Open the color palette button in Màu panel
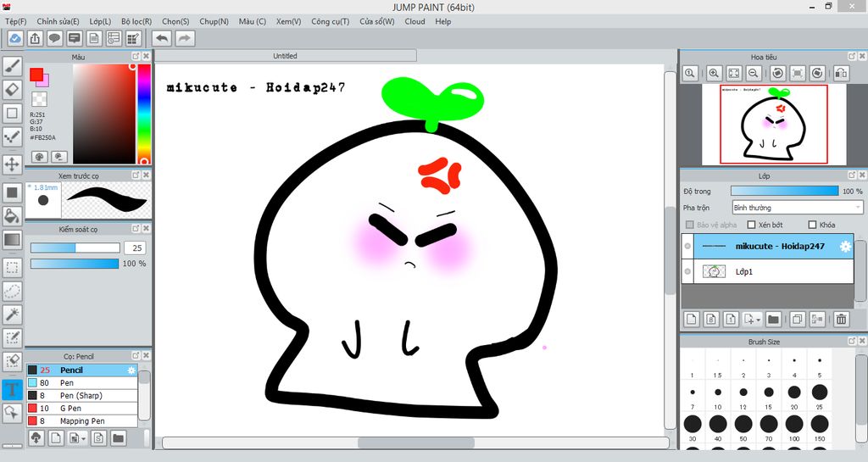This screenshot has height=462, width=868. pos(39,157)
